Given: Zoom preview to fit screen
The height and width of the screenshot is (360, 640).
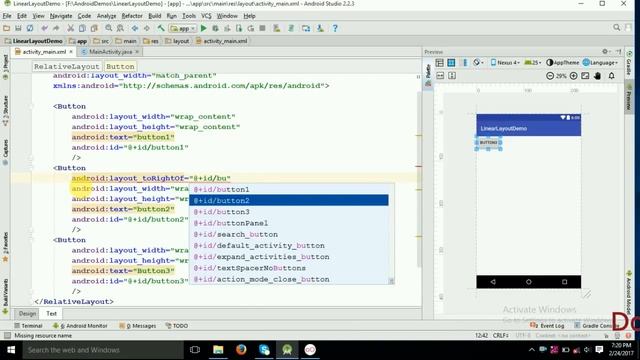Looking at the screenshot, I should click(x=585, y=76).
